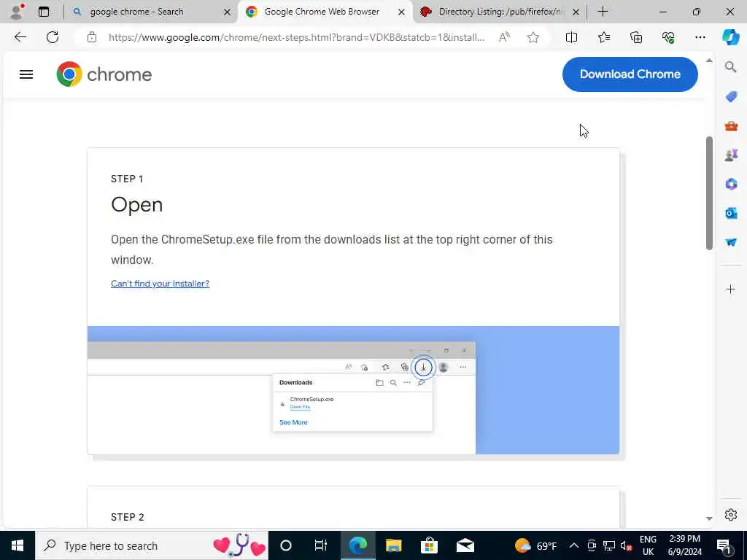Click the Step 1 downloads illustration

tap(354, 390)
